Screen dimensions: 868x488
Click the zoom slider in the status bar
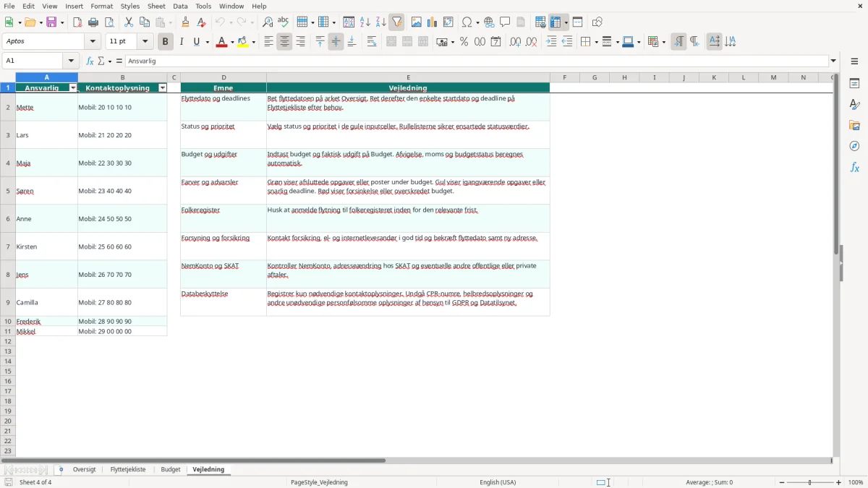(x=810, y=482)
